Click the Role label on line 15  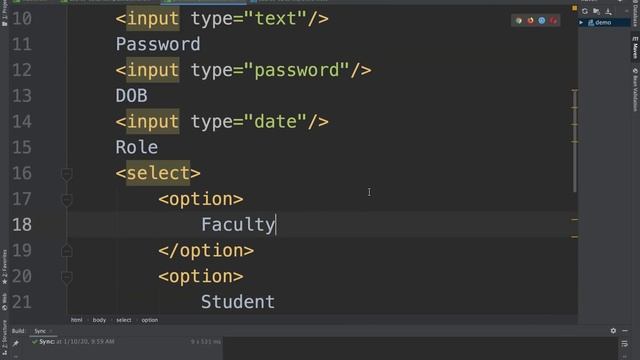coord(137,147)
